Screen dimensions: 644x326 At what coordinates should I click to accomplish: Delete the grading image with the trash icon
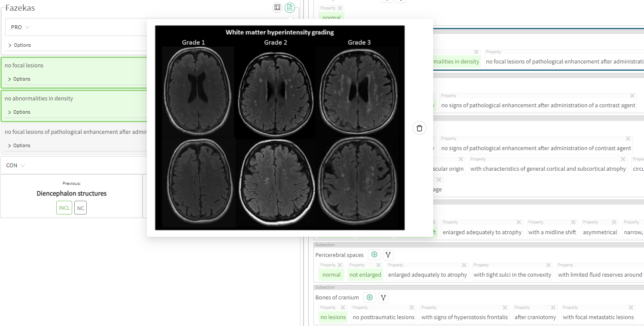click(x=419, y=128)
